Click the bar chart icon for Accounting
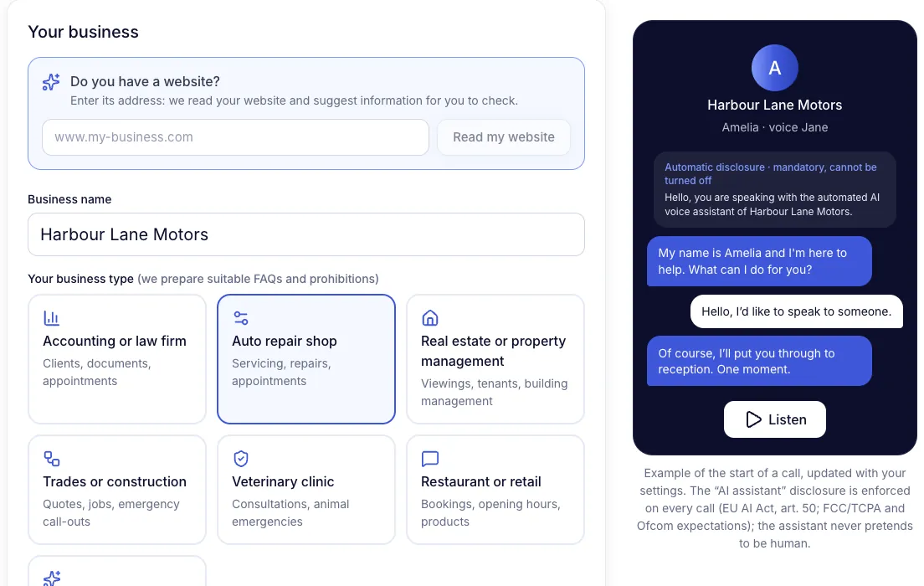Screen dimensions: 924x586 51,318
